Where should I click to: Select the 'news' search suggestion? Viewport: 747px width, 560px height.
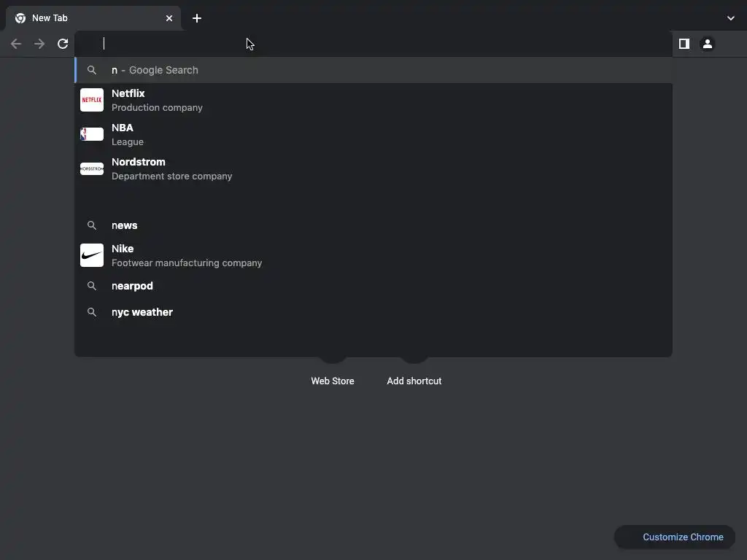(373, 225)
